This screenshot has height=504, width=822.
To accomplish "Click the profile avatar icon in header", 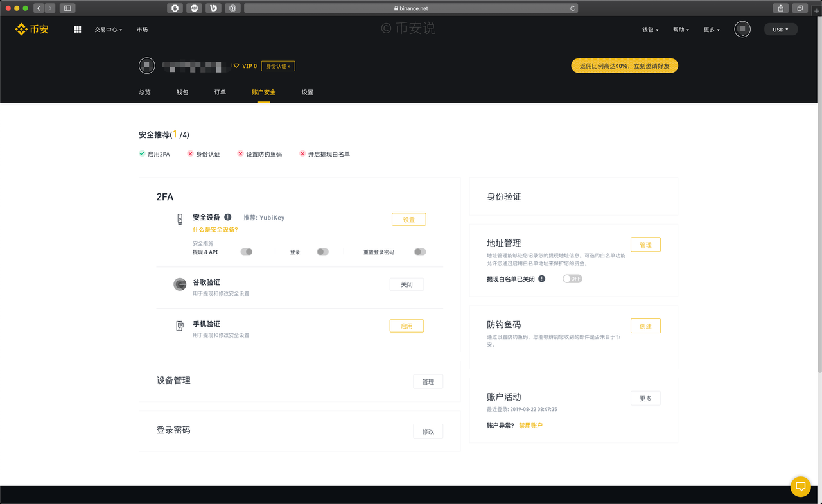I will point(742,30).
